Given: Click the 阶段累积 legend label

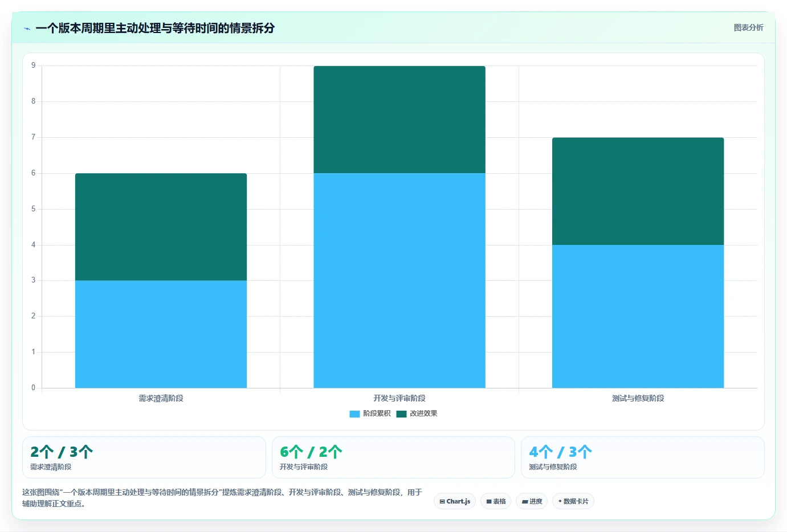Looking at the screenshot, I should tap(377, 414).
